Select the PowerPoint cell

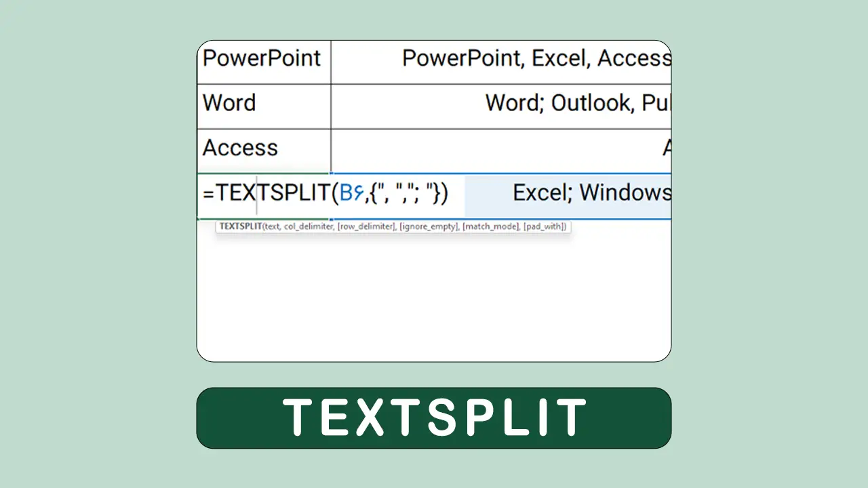(264, 62)
